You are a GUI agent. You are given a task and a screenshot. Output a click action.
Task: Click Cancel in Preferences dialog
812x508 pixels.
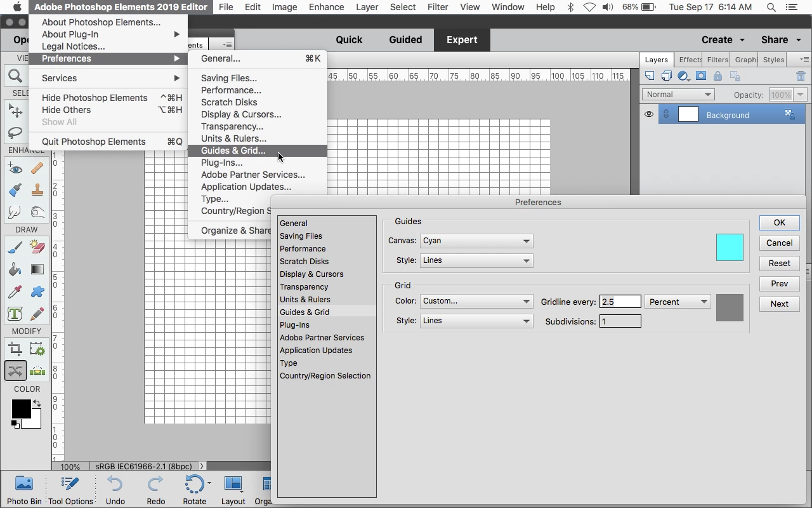tap(780, 243)
